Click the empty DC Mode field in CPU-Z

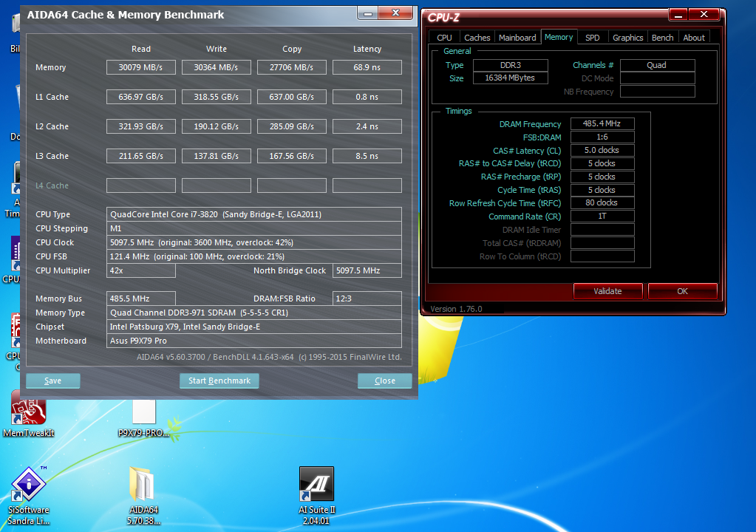(x=657, y=78)
